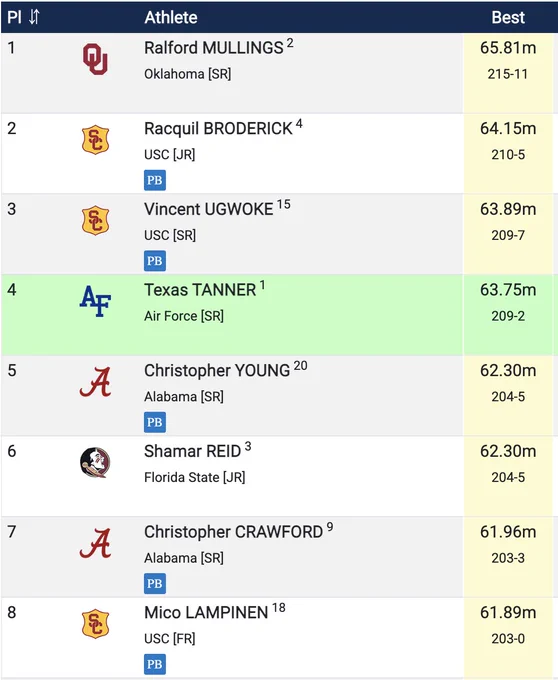The image size is (558, 680).
Task: Open Texas TANNER athlete profile
Action: click(200, 290)
